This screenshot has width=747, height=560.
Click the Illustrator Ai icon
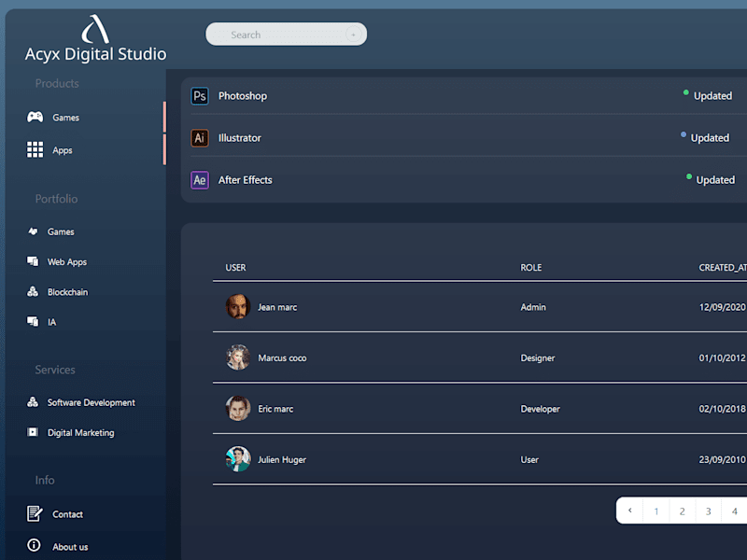[200, 138]
